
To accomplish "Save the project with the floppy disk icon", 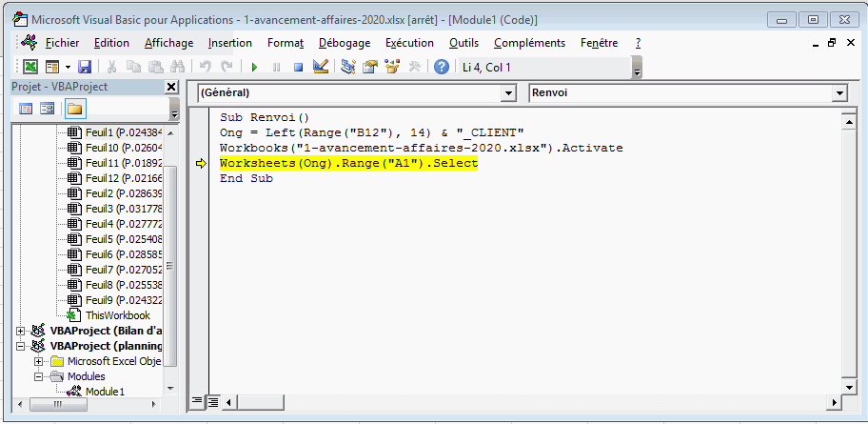I will 85,67.
